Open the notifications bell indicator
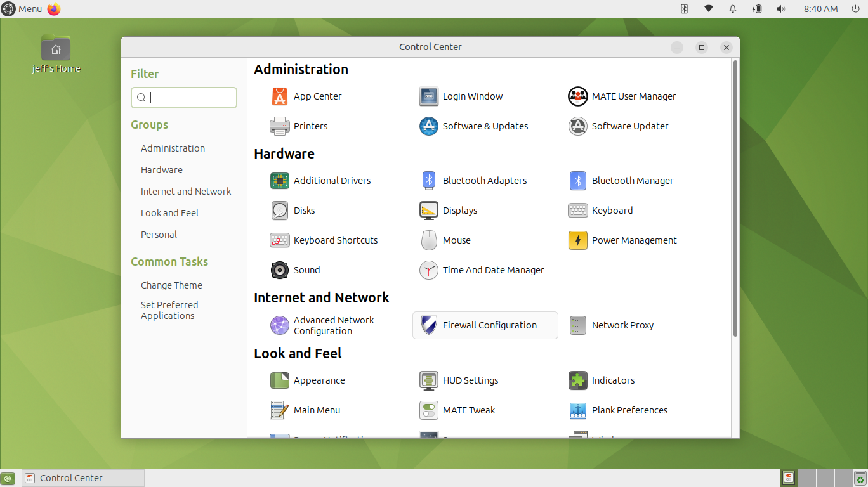 tap(733, 9)
